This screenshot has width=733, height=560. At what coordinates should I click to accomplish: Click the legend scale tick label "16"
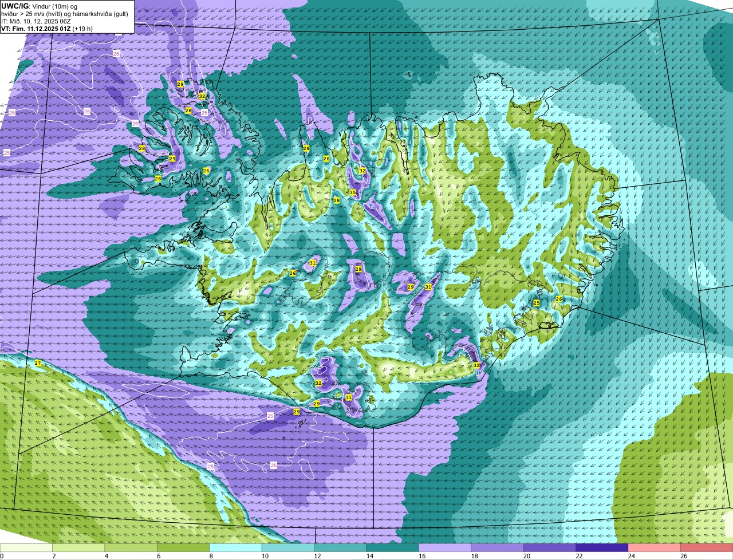[421, 556]
